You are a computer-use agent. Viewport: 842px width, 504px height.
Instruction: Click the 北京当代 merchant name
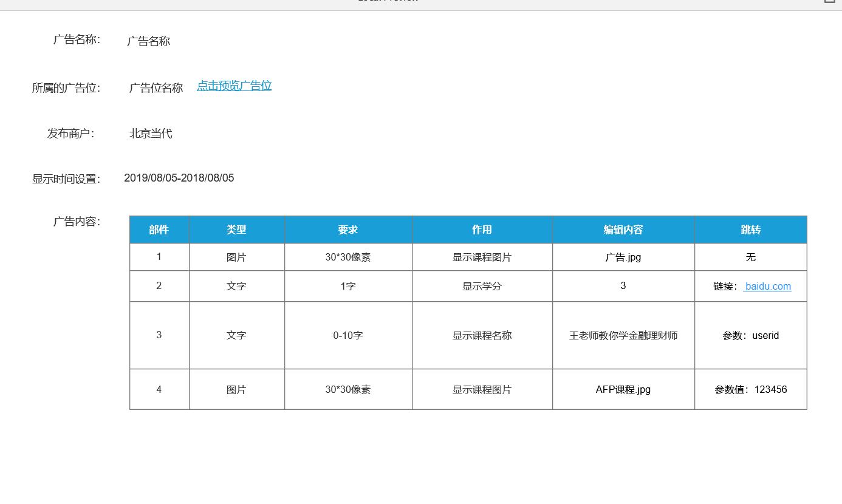coord(151,134)
